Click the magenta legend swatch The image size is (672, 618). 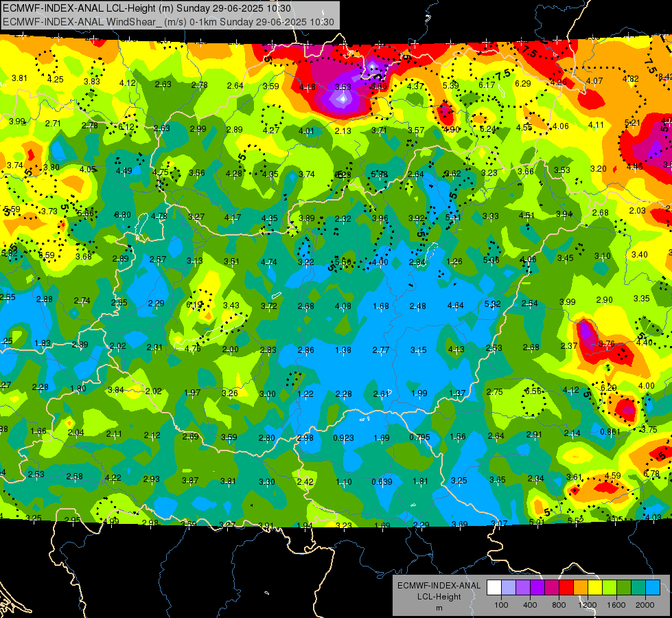click(552, 588)
